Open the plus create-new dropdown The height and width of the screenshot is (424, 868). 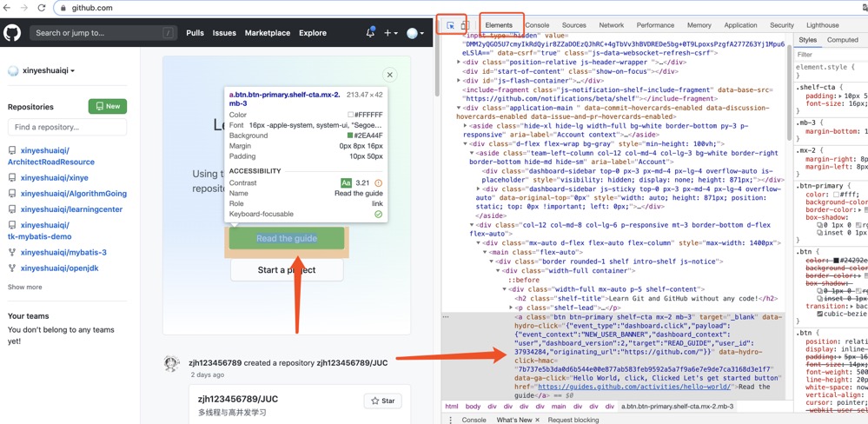click(390, 33)
